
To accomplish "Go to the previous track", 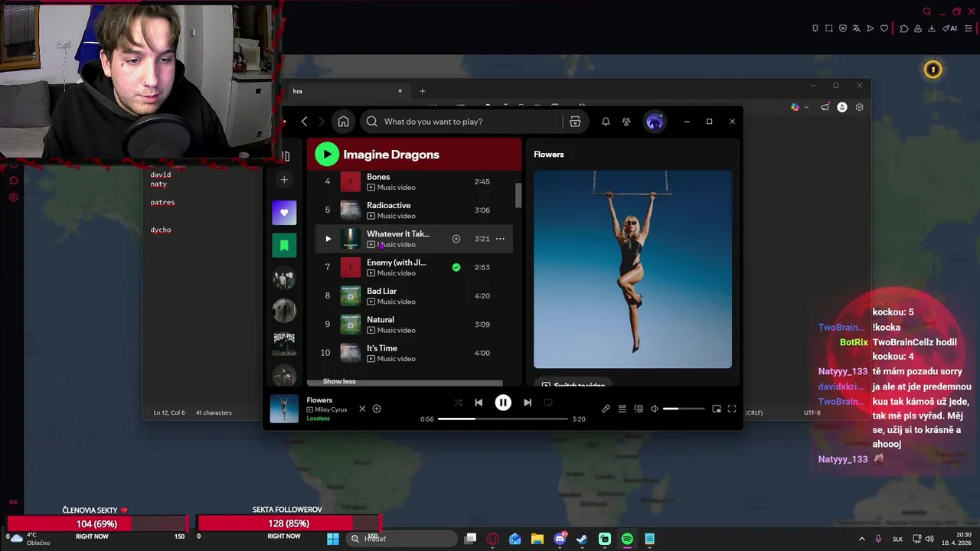I will 479,403.
